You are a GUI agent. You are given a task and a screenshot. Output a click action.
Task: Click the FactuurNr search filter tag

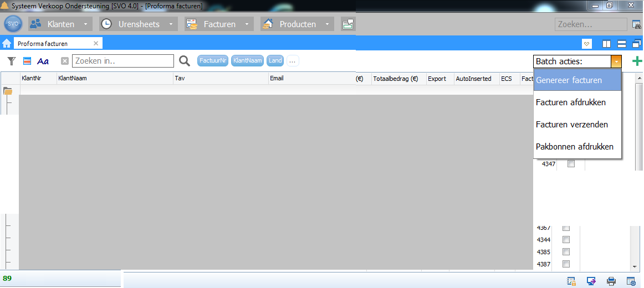(x=213, y=61)
